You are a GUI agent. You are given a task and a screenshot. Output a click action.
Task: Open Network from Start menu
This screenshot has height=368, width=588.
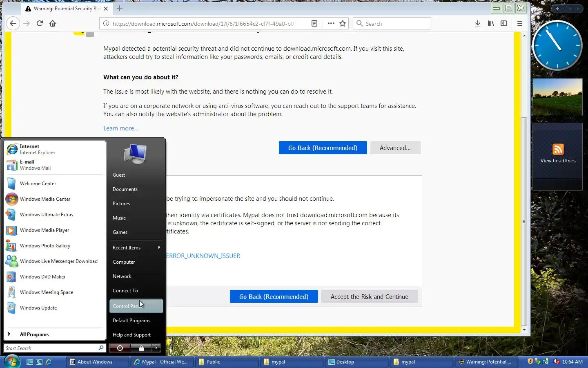point(136,276)
